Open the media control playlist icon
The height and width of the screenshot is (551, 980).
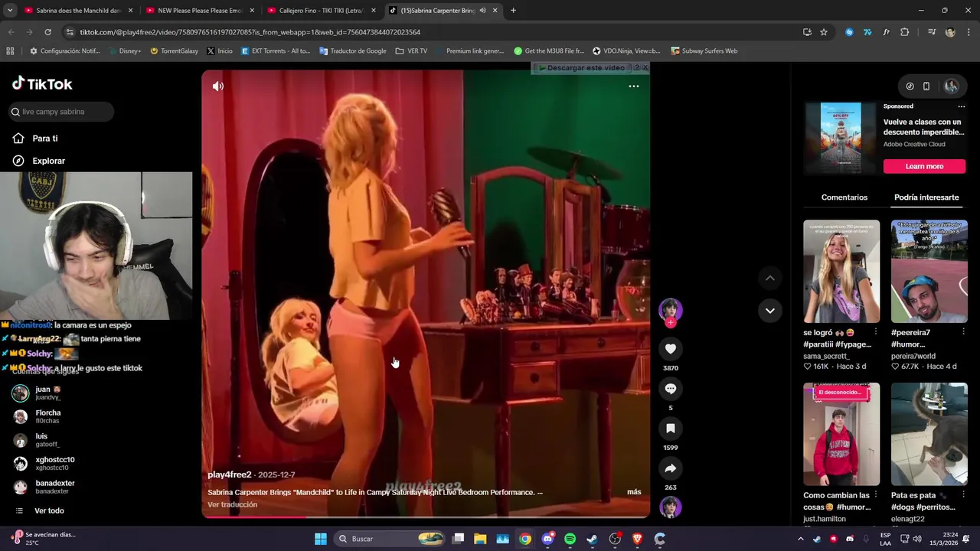point(931,32)
